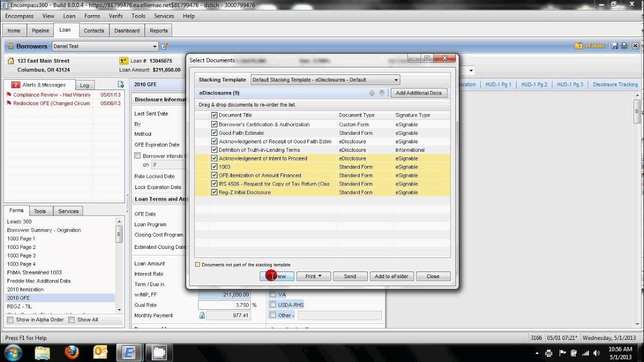This screenshot has width=644, height=362.
Task: Uncheck Definition of Truth-in-Lending Terms
Action: click(214, 150)
